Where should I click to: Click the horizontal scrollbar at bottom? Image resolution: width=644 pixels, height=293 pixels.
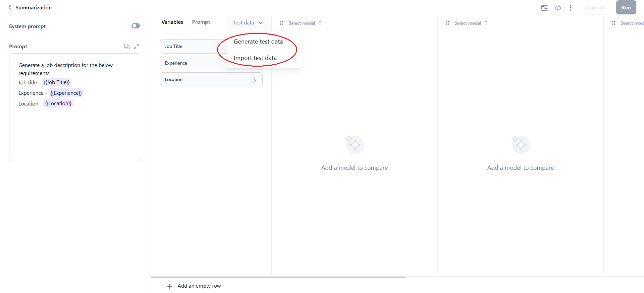pos(278,277)
